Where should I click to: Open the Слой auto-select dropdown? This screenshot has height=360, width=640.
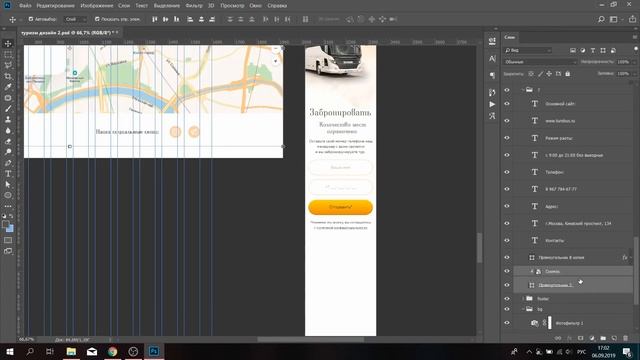(x=76, y=19)
